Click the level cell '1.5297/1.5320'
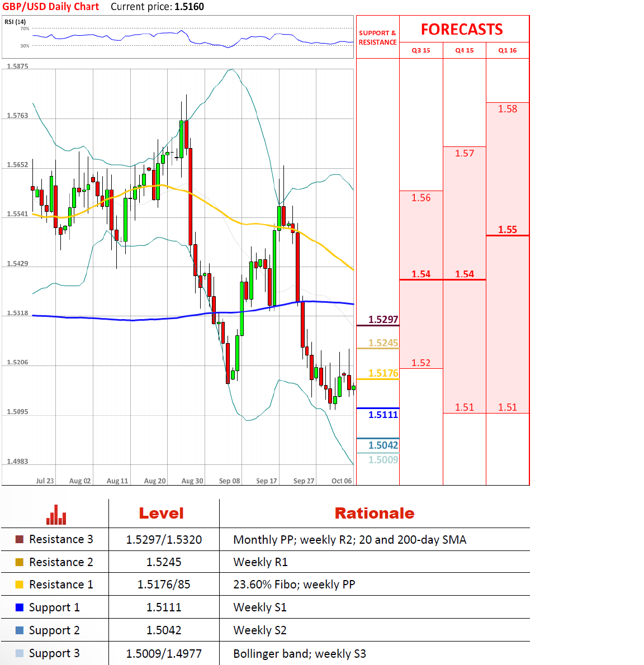The width and height of the screenshot is (644, 665). tap(164, 539)
